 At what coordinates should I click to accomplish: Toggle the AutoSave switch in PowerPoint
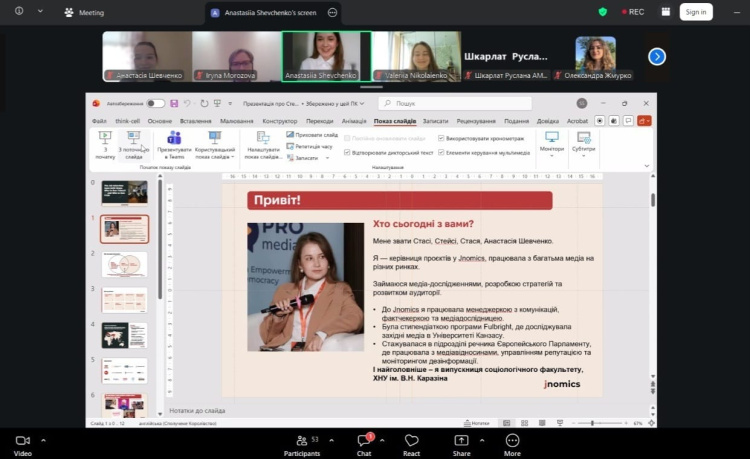click(155, 103)
